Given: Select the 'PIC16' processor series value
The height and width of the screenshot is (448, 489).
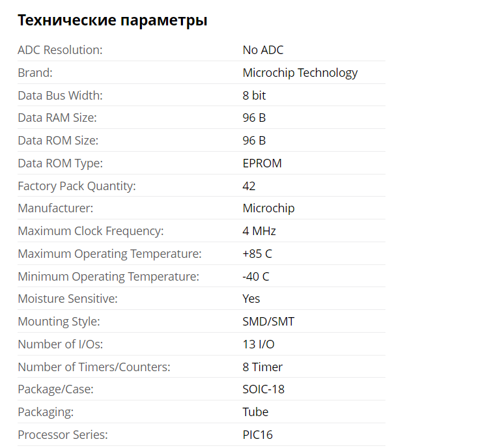Looking at the screenshot, I should pos(257,435).
